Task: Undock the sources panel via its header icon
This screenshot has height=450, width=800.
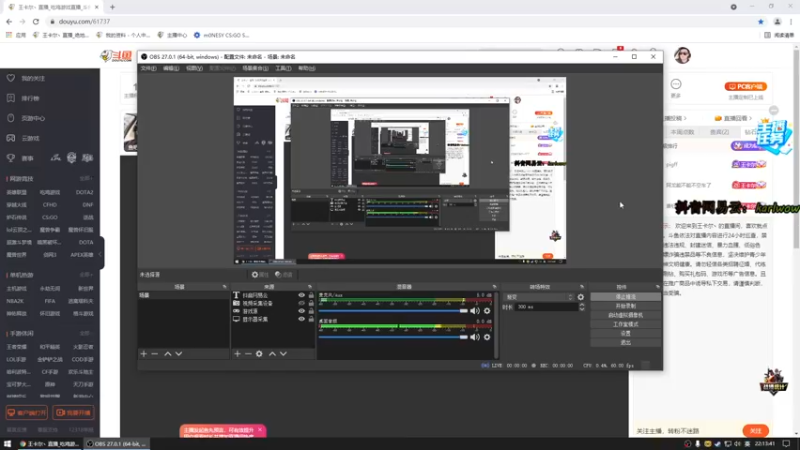Action: click(310, 287)
